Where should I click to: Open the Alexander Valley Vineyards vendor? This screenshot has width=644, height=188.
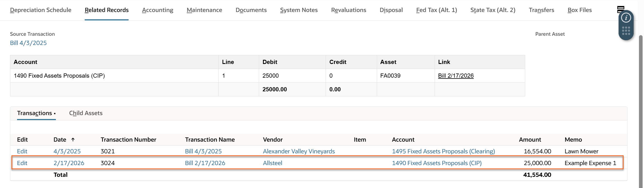(299, 151)
